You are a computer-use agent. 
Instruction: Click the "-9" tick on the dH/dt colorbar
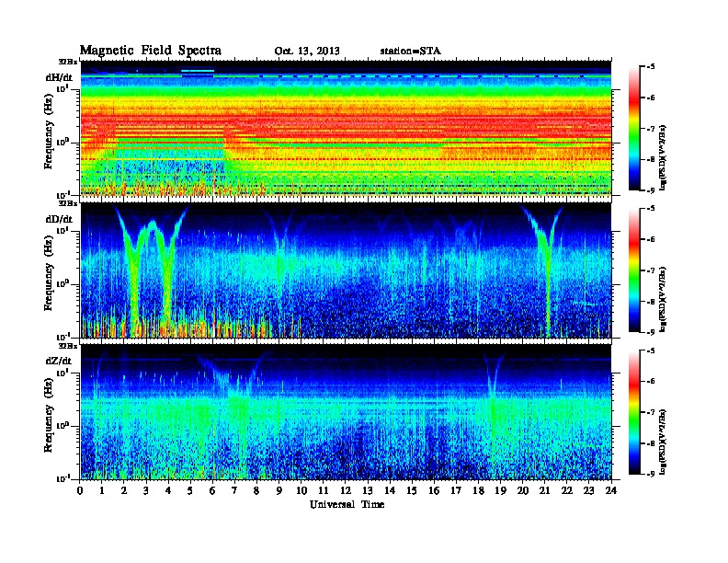[x=650, y=190]
